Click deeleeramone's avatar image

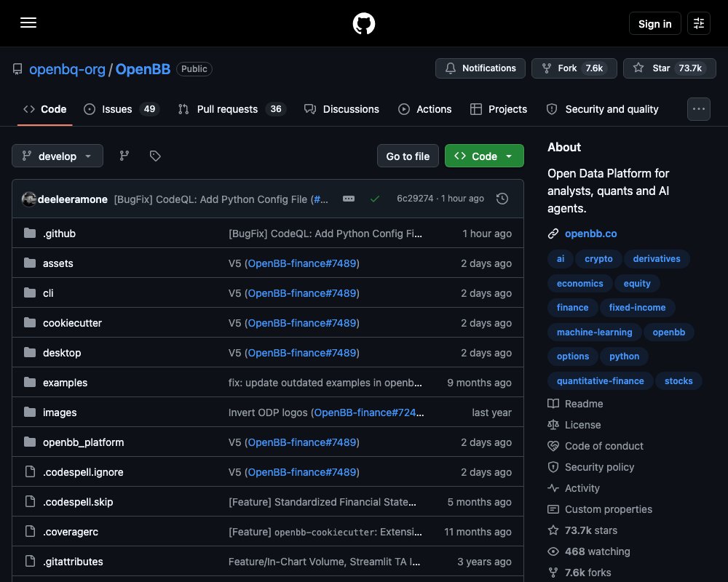[29, 199]
